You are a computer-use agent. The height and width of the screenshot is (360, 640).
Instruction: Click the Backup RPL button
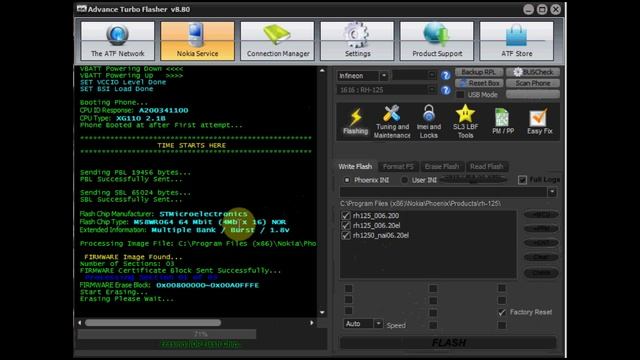click(479, 72)
